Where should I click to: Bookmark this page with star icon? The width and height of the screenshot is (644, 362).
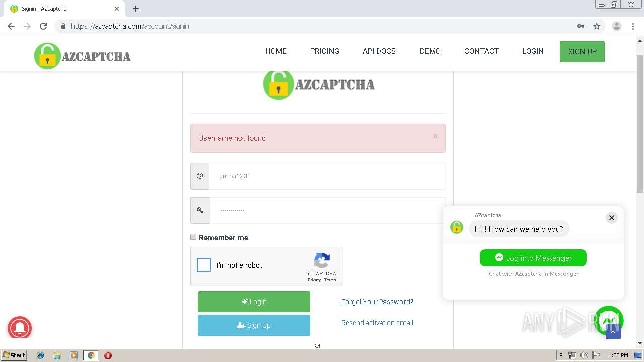coord(597,26)
